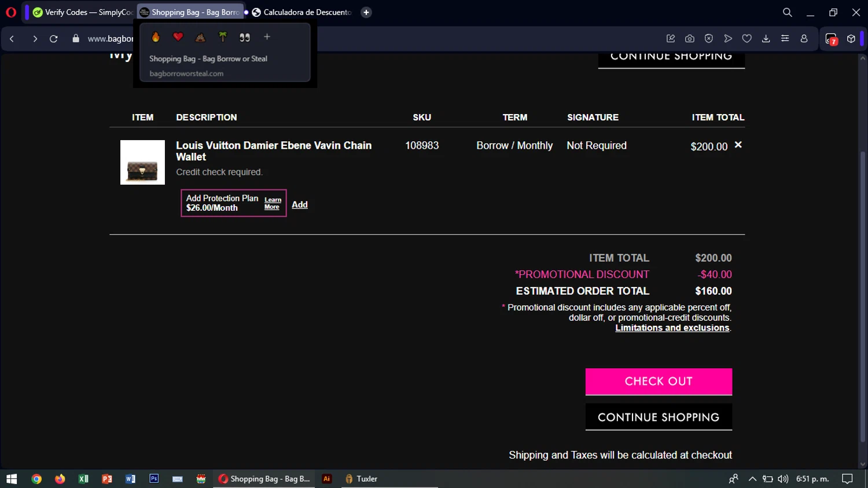Open the Limitations and exclusions link
Screen dimensions: 868x488
point(672,328)
